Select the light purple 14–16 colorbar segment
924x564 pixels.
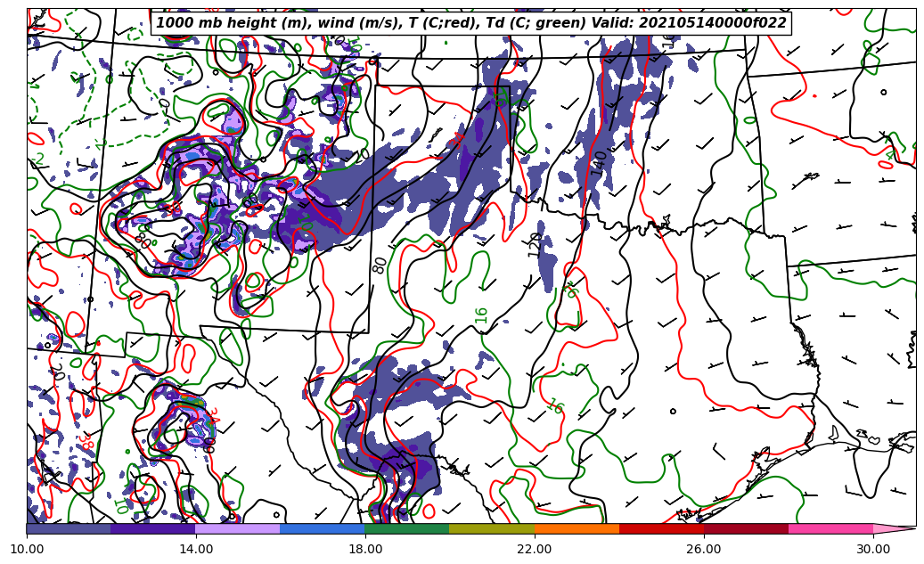coord(238,528)
